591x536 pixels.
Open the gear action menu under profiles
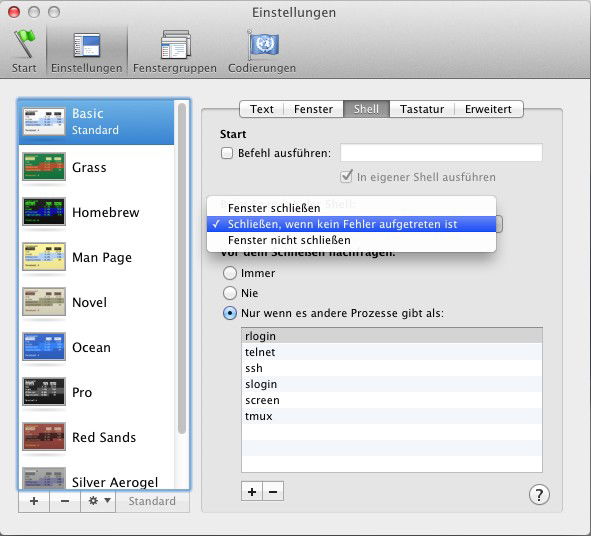98,501
